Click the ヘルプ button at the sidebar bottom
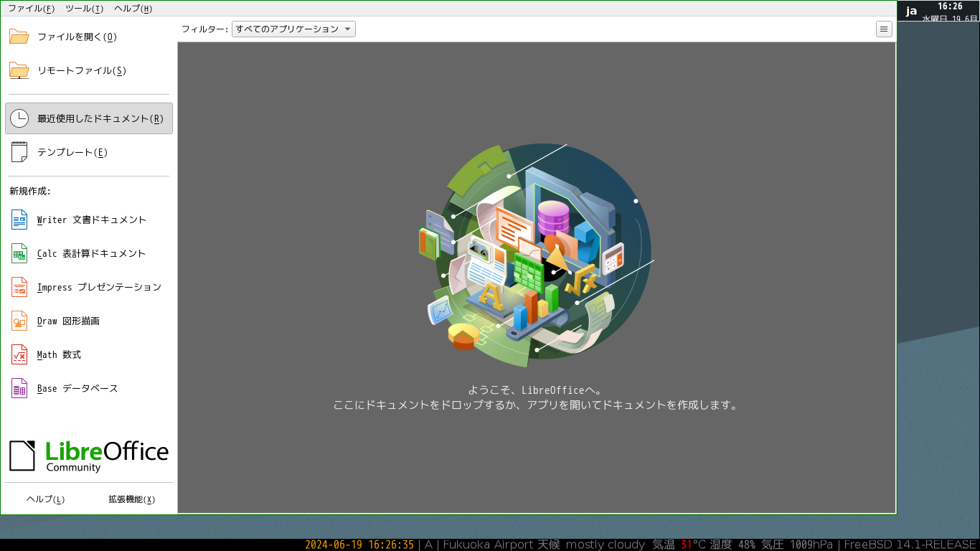Viewport: 980px width, 551px height. click(x=46, y=499)
